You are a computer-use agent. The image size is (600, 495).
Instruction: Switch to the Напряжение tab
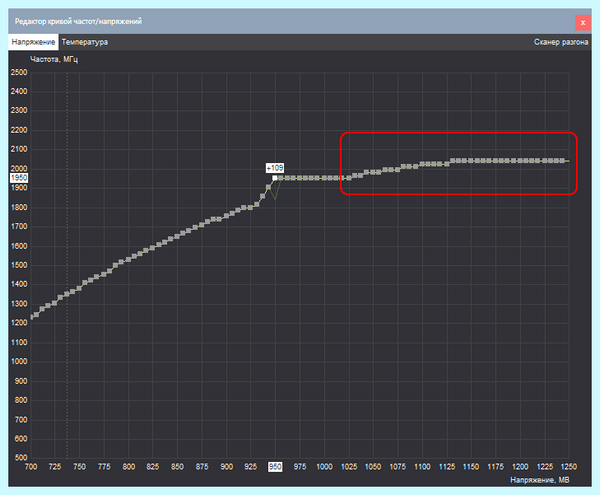pos(33,42)
